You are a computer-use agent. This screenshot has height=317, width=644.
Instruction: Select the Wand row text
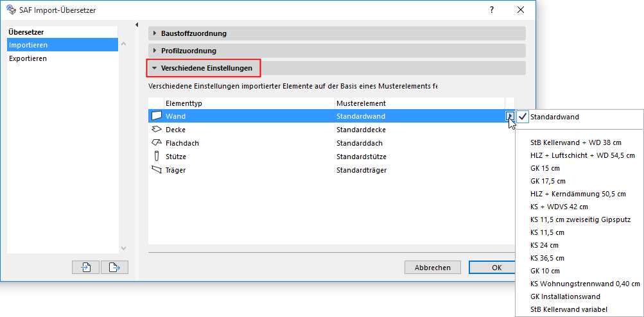tap(175, 116)
